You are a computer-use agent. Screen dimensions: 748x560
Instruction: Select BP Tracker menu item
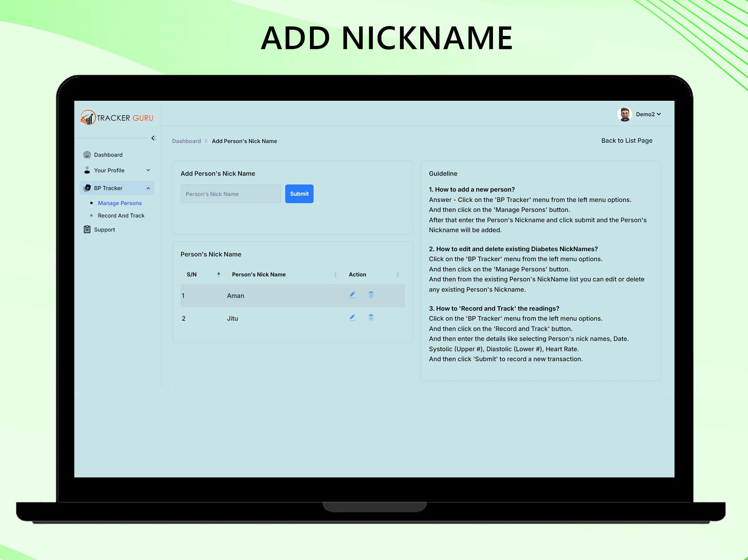[117, 188]
